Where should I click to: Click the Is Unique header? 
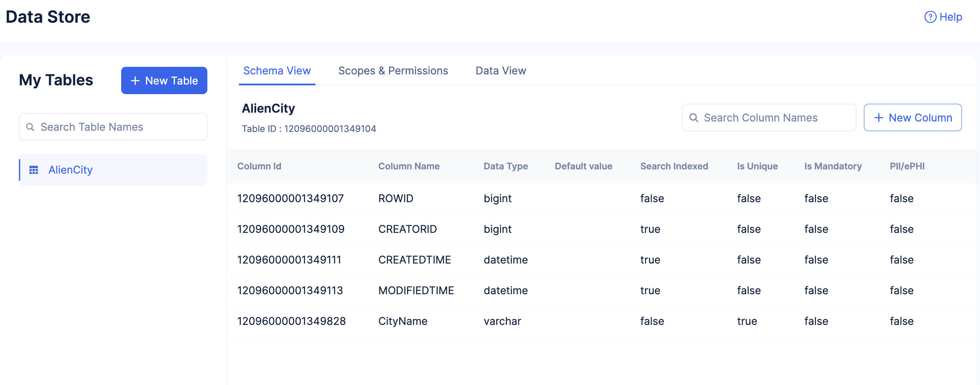click(758, 166)
